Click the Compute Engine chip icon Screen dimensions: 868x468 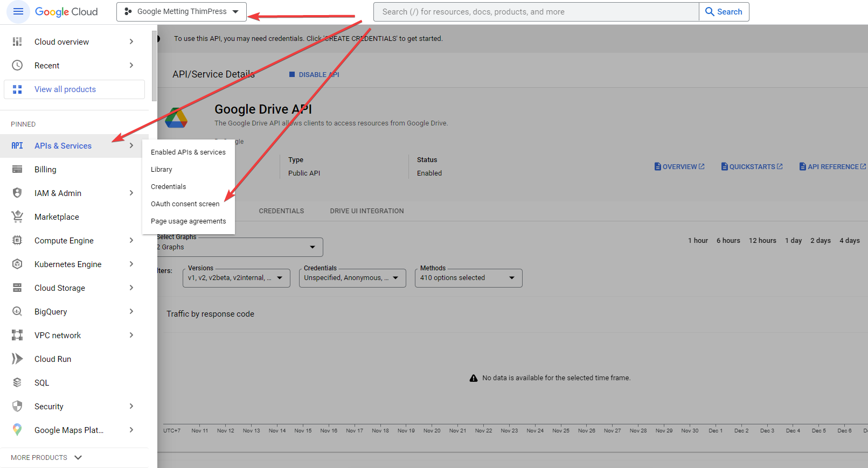point(17,240)
